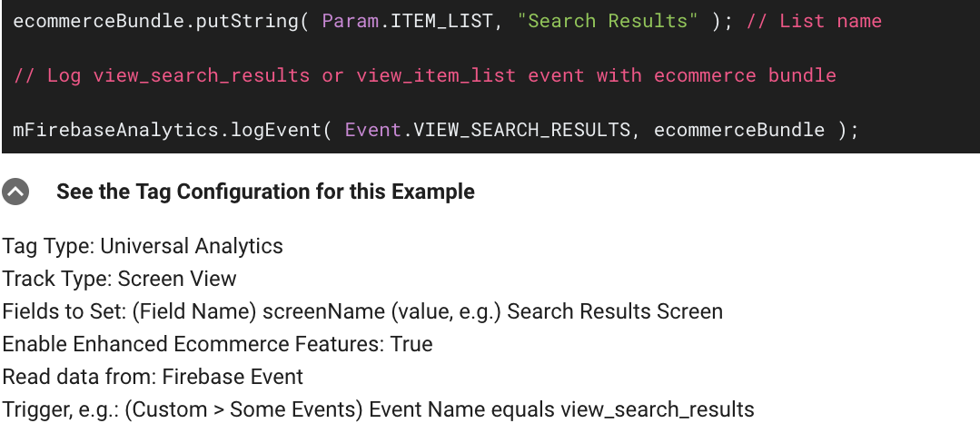Click the "Read data from: Firebase Event" line
Viewport: 980px width, 443px height.
pyautogui.click(x=153, y=377)
